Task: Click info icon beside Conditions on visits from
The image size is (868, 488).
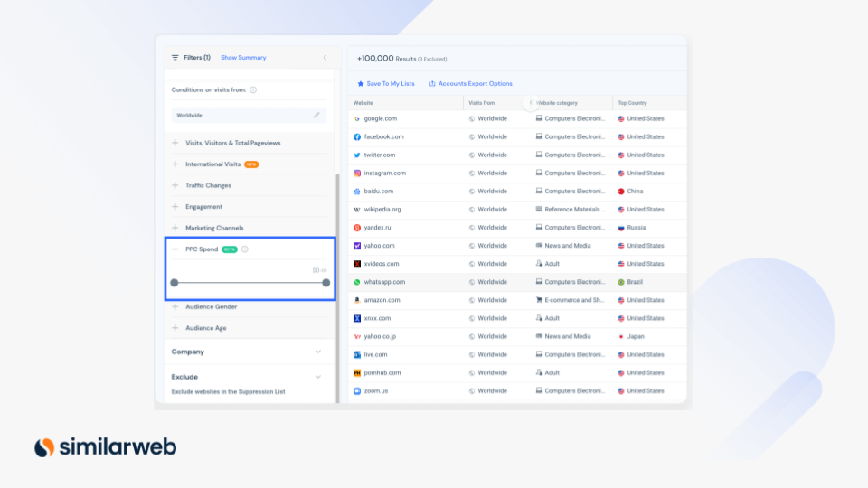Action: click(253, 89)
